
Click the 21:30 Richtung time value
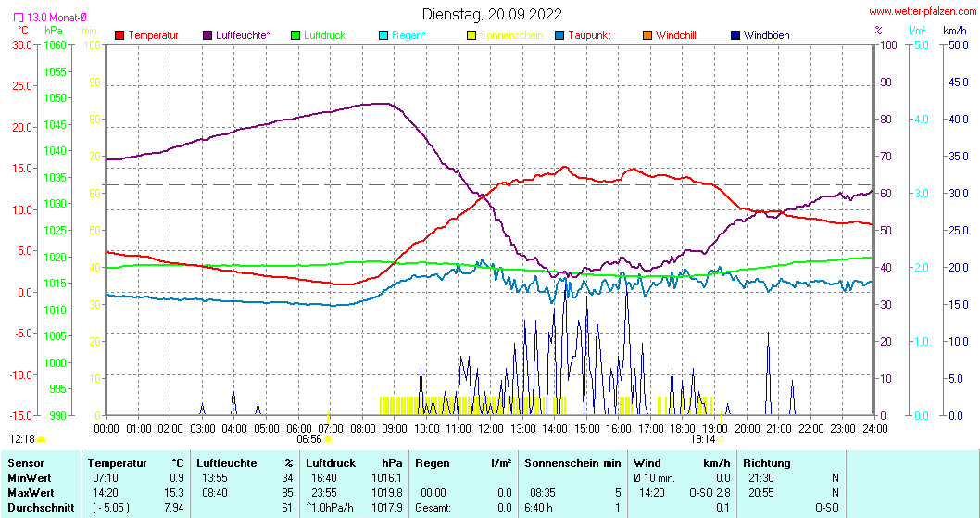click(761, 478)
